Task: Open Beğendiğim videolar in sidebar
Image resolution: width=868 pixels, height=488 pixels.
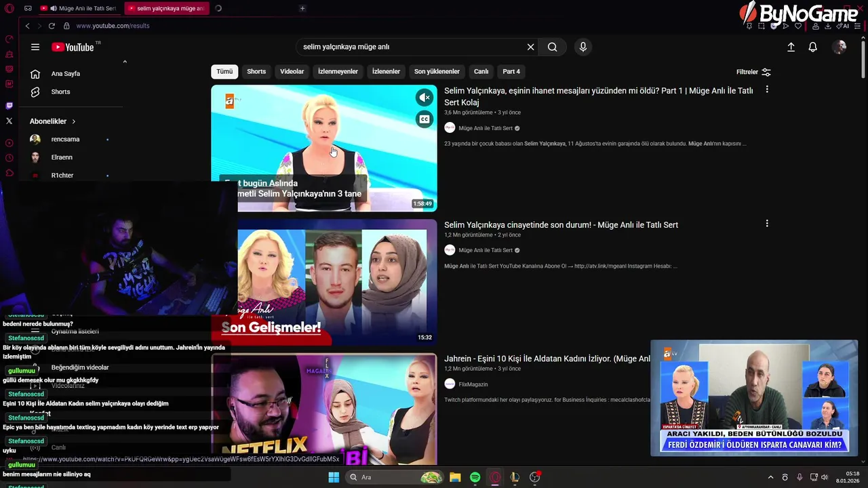Action: (80, 367)
